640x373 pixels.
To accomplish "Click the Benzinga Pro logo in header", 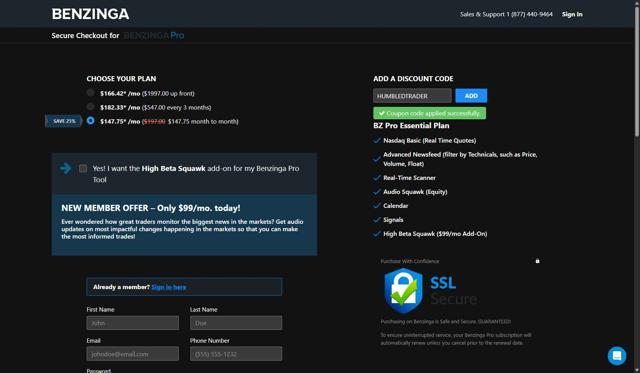I will (x=154, y=36).
